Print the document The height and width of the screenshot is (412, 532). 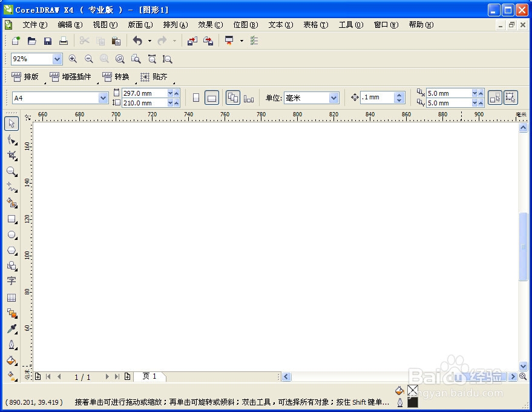[64, 41]
